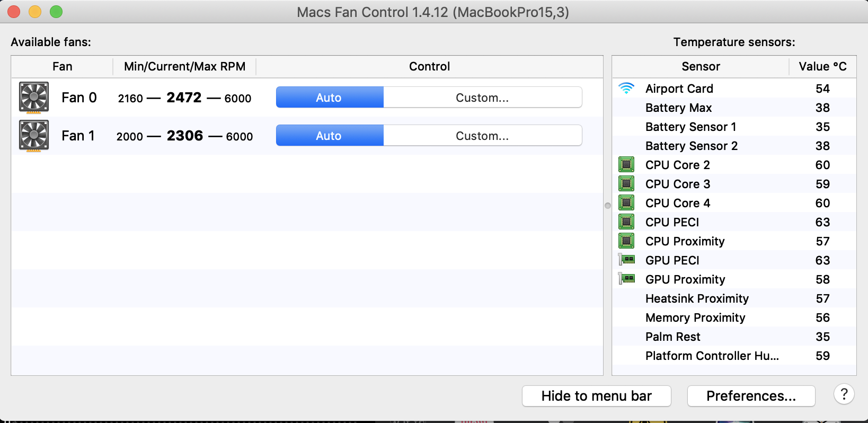Image resolution: width=868 pixels, height=423 pixels.
Task: Click the split divider handle between panels
Action: point(608,206)
